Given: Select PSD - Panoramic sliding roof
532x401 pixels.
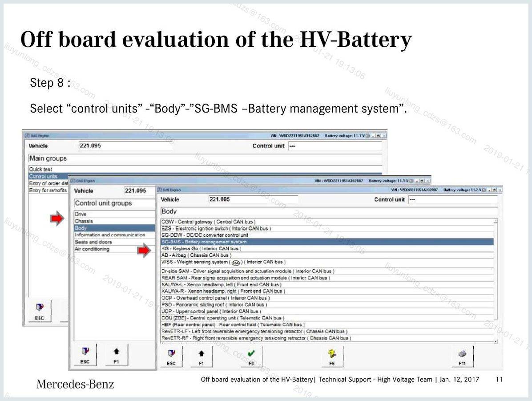Looking at the screenshot, I should [327, 304].
